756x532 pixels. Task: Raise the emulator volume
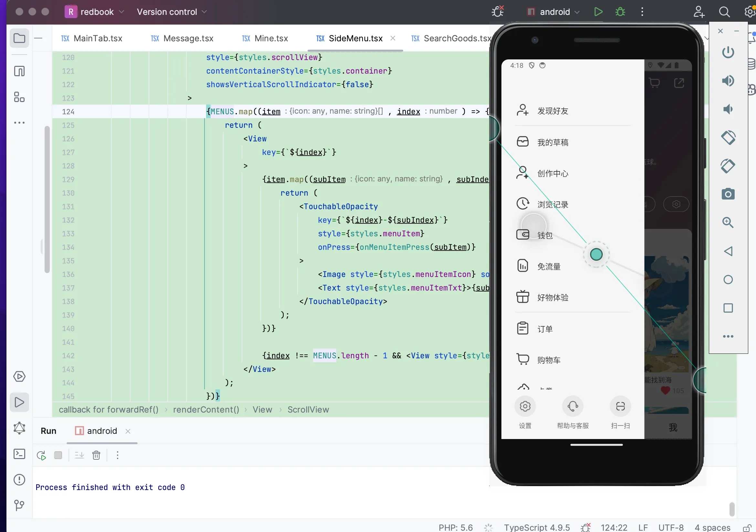(x=728, y=81)
